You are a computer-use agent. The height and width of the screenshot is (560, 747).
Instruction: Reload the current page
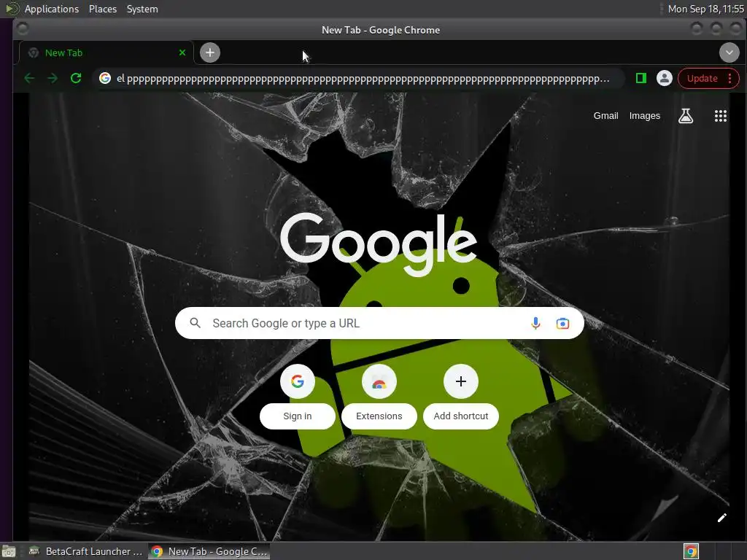(x=76, y=78)
